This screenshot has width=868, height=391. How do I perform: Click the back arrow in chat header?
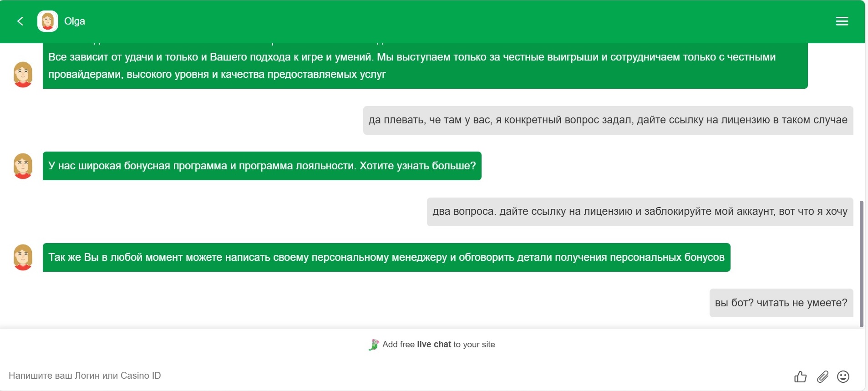pos(20,21)
